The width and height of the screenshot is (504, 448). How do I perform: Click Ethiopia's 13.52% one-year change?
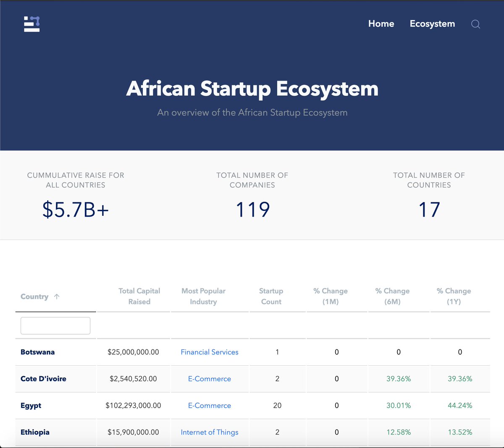click(x=460, y=432)
